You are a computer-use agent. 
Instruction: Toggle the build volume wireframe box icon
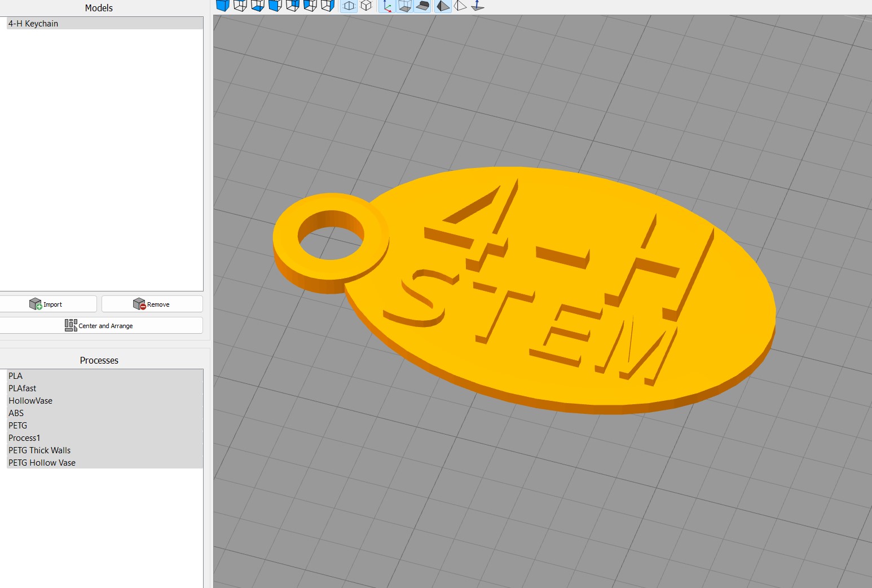click(404, 6)
